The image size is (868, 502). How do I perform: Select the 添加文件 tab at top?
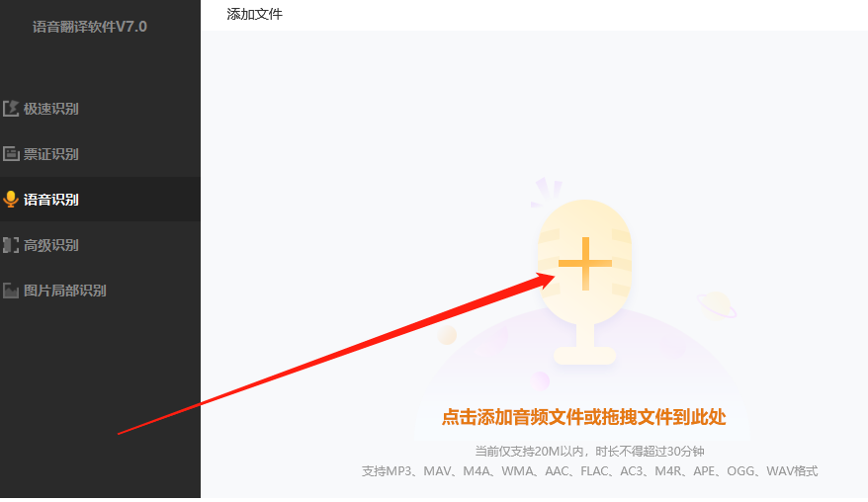[x=255, y=15]
